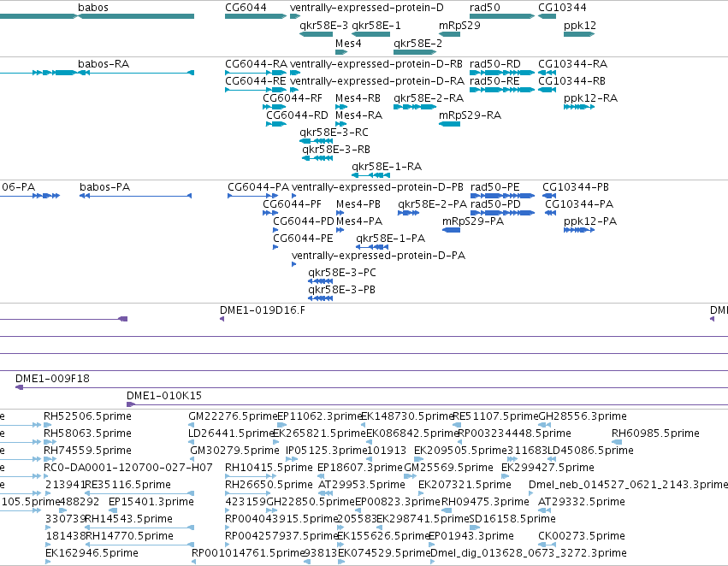The height and width of the screenshot is (566, 728).
Task: Click the DME1-009F18 BAC label
Action: point(52,379)
